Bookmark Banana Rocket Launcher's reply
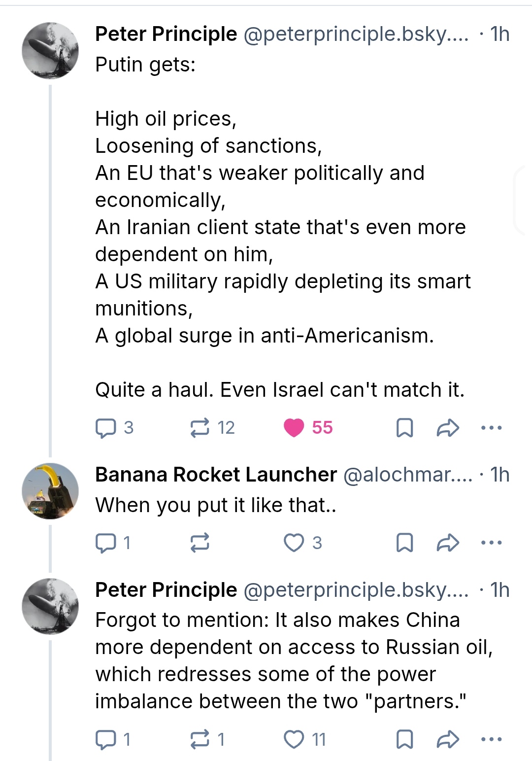This screenshot has width=532, height=761. click(x=404, y=543)
